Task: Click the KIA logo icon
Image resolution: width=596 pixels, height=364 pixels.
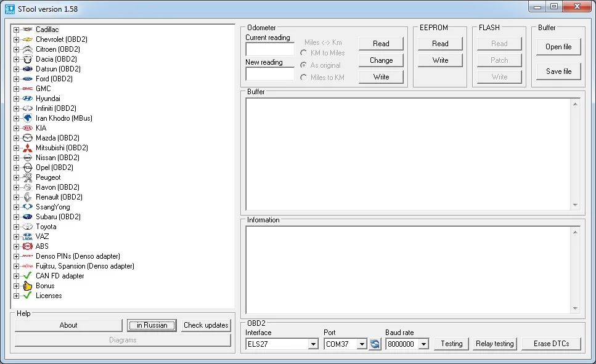Action: [x=27, y=128]
